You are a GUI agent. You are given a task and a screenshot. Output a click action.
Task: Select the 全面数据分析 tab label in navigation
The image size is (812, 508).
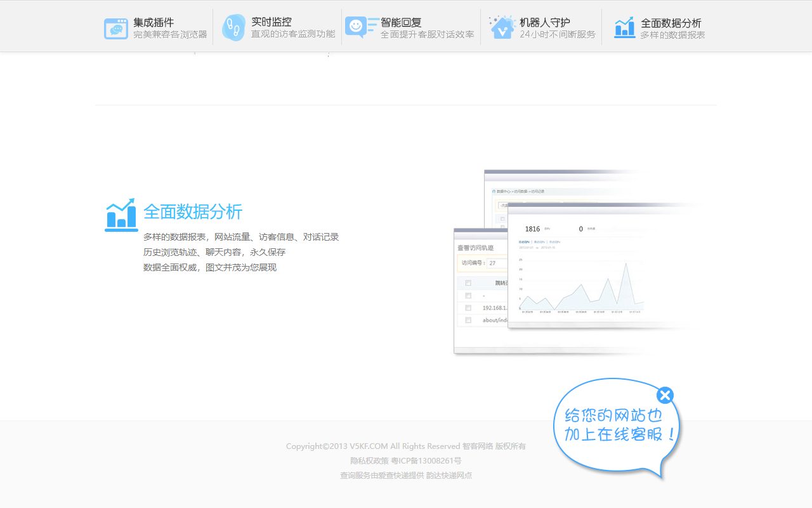[x=671, y=23]
